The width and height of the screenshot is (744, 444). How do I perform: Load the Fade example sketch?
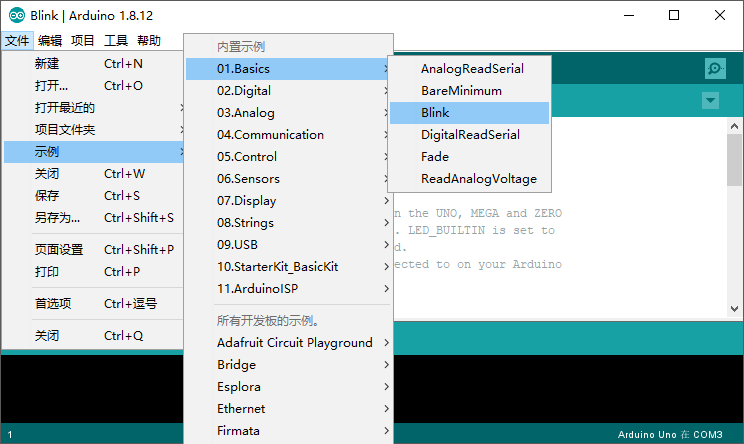(469, 157)
